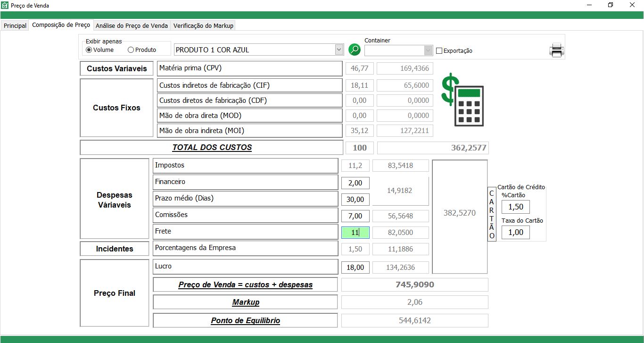Click the Prazo médio days field
Image resolution: width=644 pixels, height=343 pixels.
355,200
